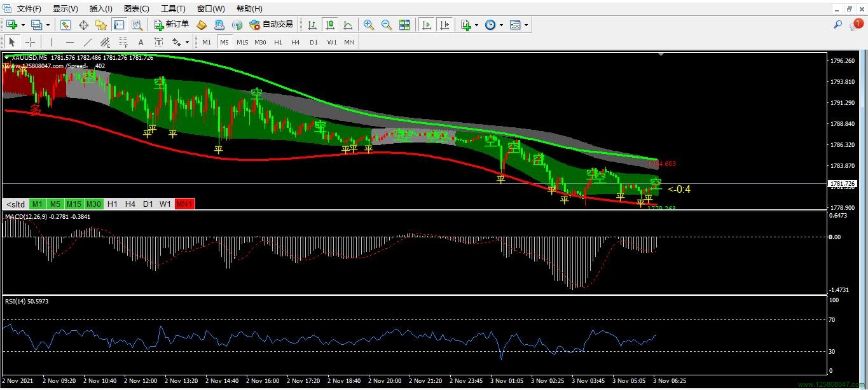Open the 窗口(W) menu
This screenshot has width=868, height=390.
click(x=211, y=9)
